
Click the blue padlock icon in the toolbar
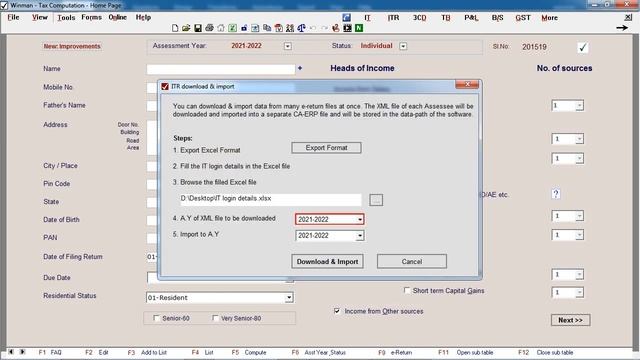244,28
